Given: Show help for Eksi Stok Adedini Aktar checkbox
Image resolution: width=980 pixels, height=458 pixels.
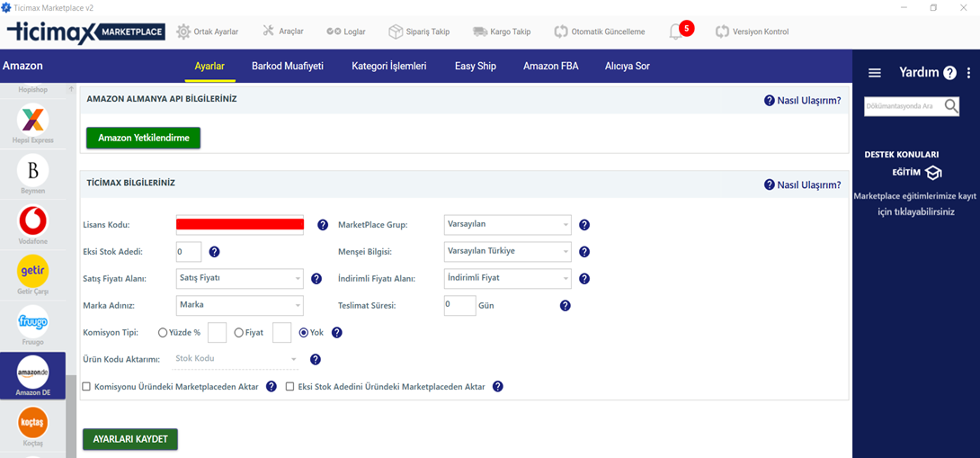Looking at the screenshot, I should click(497, 387).
